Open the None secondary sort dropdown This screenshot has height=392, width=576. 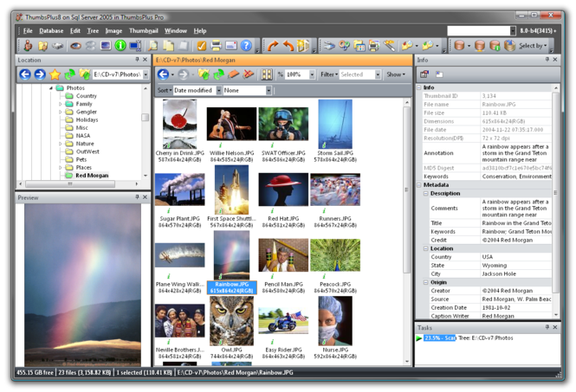coord(269,90)
